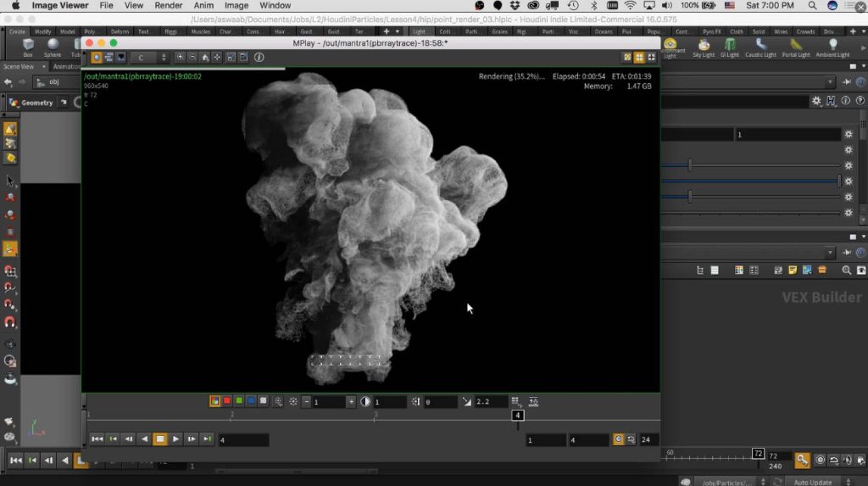Select the Caustic Light shelf tool
This screenshot has height=486, width=868.
[760, 47]
